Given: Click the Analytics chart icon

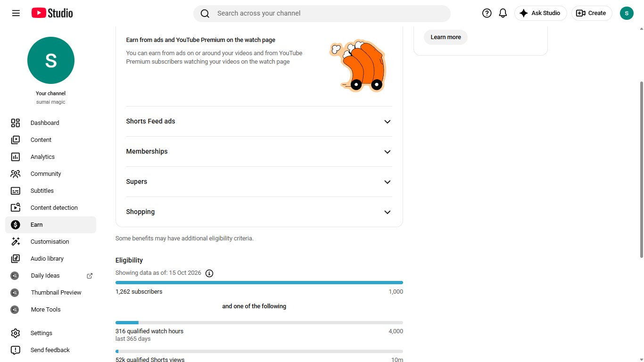Looking at the screenshot, I should click(x=16, y=157).
